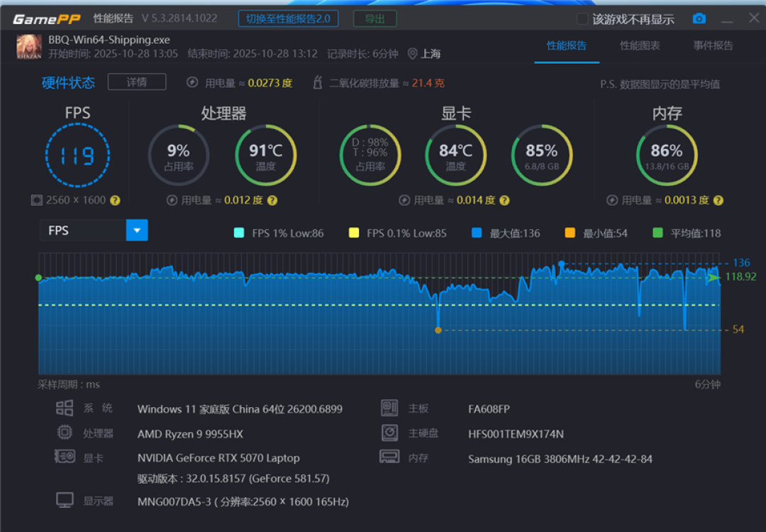Open the FPS chart metric dropdown arrow
This screenshot has width=766, height=532.
tap(137, 231)
